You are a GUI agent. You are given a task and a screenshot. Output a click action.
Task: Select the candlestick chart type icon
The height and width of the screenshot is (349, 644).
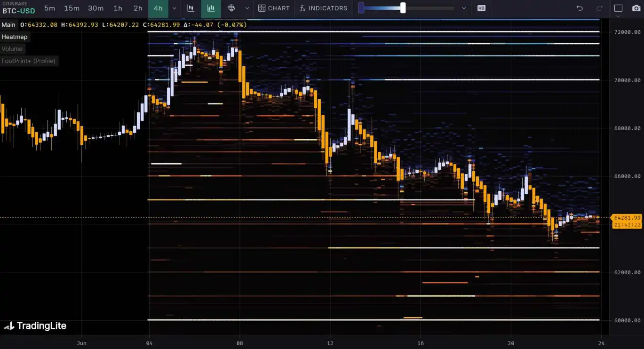coord(191,8)
